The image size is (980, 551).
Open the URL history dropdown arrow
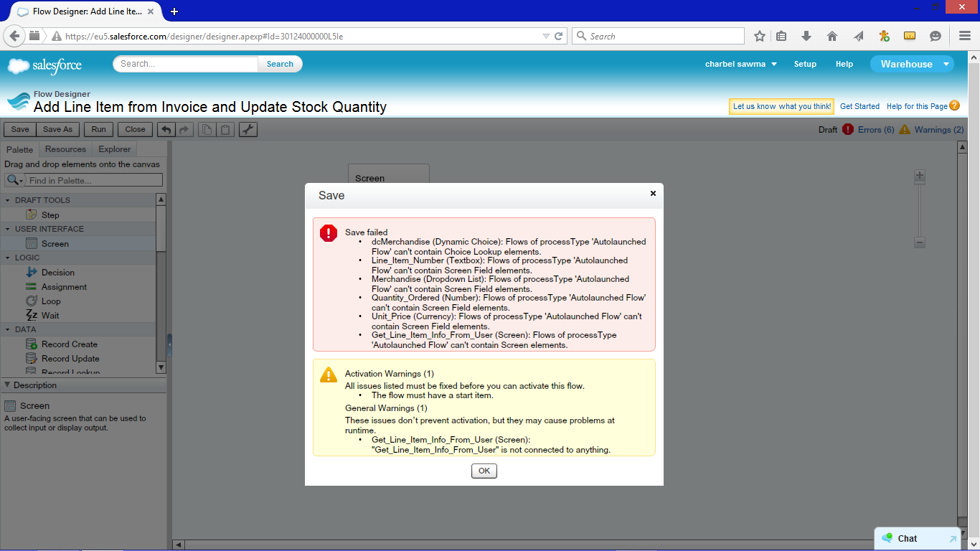(x=547, y=36)
